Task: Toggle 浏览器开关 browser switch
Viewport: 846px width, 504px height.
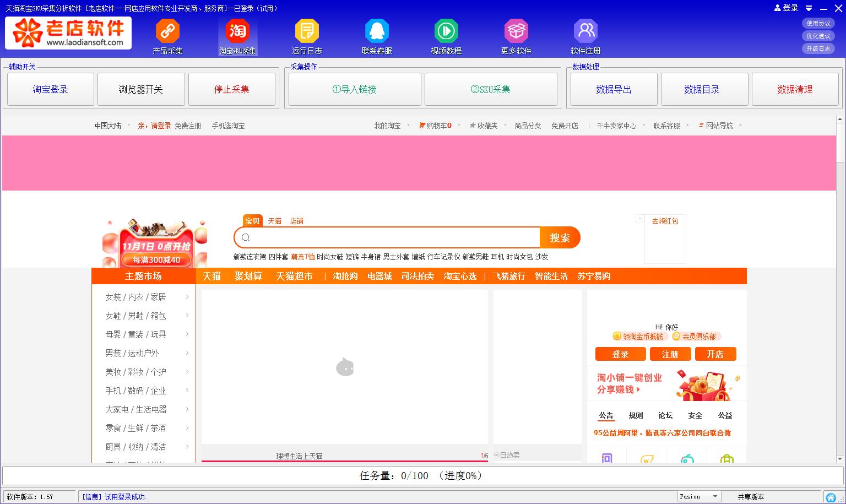Action: click(x=141, y=89)
